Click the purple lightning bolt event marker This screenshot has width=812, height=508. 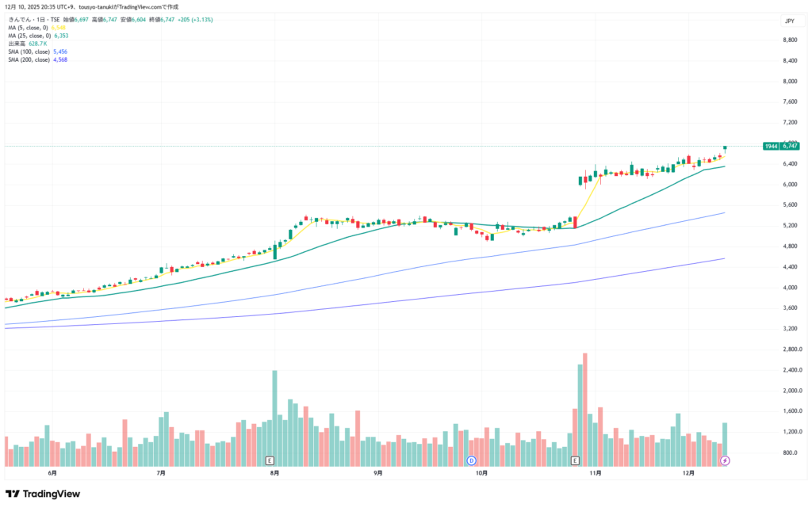[x=724, y=460]
